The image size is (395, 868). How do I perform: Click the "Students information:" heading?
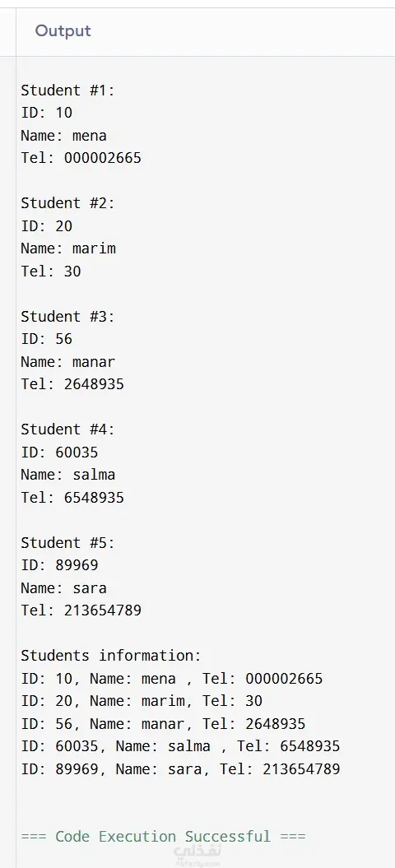coord(111,656)
